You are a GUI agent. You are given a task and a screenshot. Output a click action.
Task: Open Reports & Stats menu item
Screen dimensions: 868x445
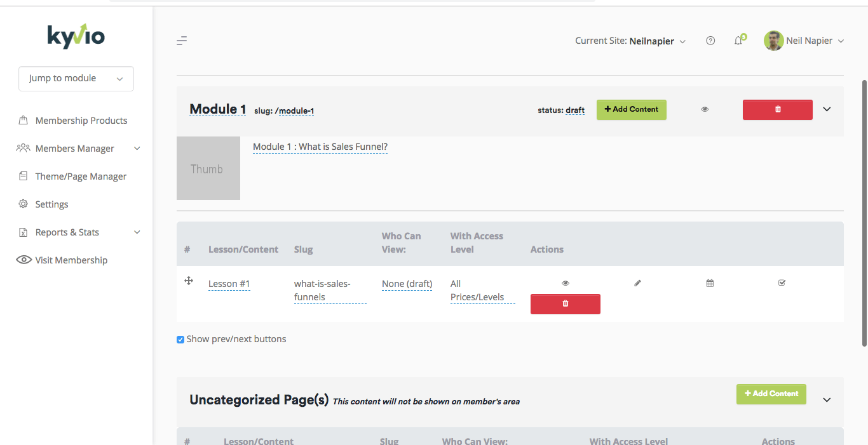[x=67, y=232]
